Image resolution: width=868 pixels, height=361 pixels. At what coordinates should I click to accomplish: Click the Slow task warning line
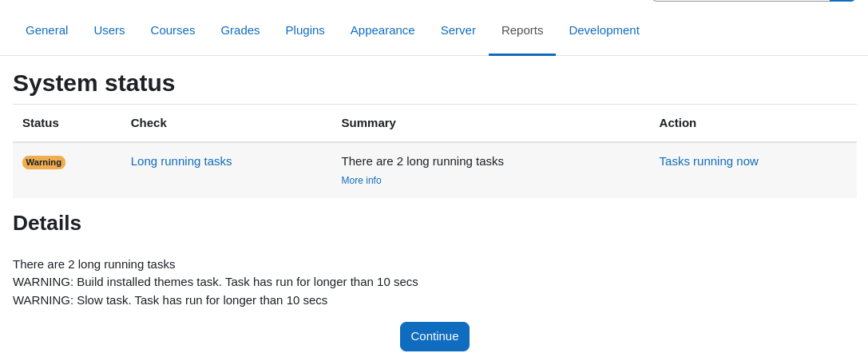click(170, 300)
